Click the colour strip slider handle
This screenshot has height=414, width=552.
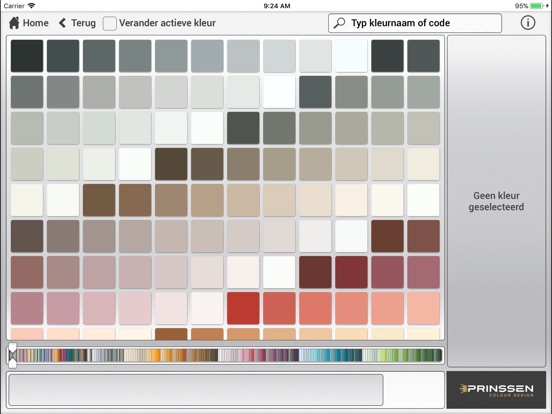(12, 355)
